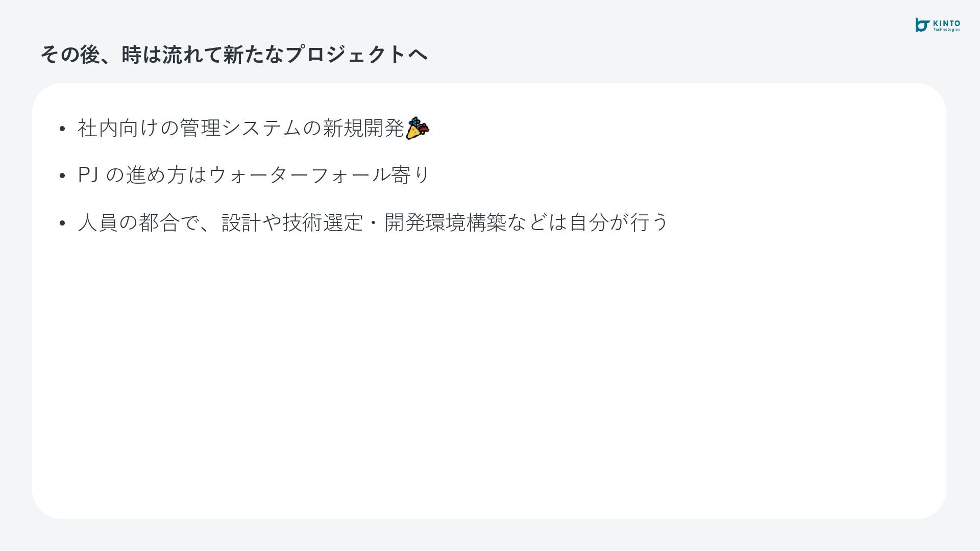The width and height of the screenshot is (980, 551).
Task: Click the text 社内向けの管理システム
Action: pyautogui.click(x=189, y=128)
